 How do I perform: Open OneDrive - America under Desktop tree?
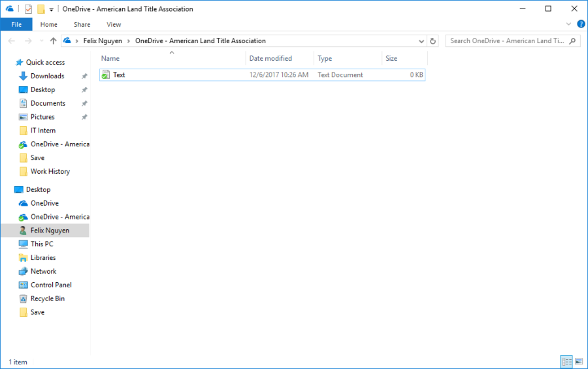coord(60,217)
